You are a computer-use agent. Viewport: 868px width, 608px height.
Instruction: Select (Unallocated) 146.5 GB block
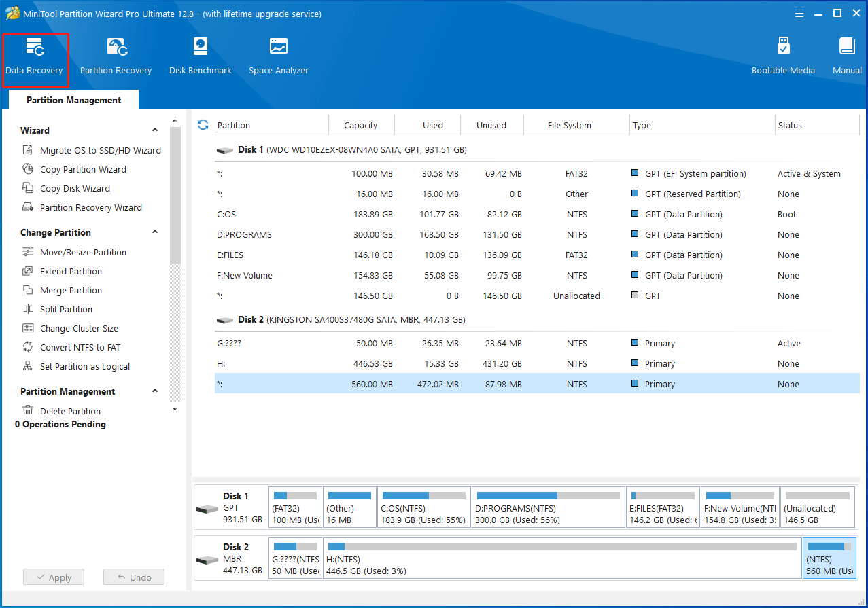pos(818,507)
